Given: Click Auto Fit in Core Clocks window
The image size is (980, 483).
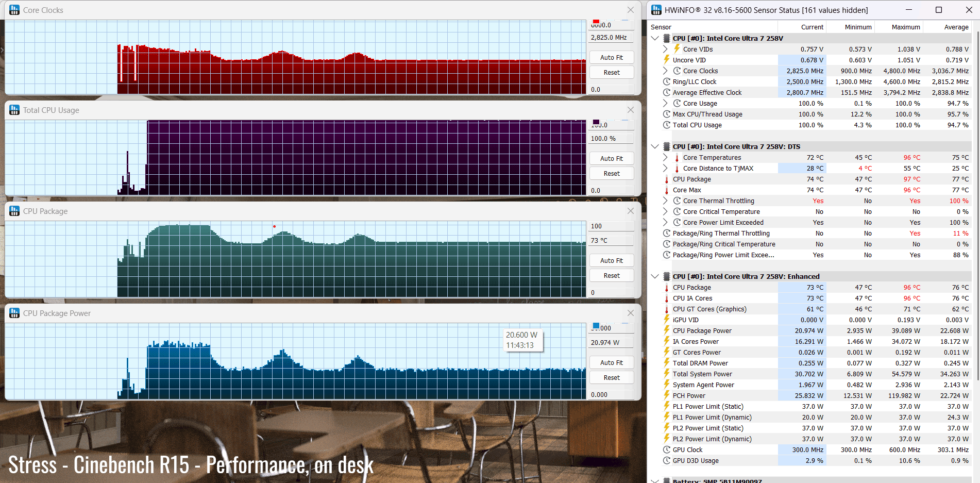Looking at the screenshot, I should (x=612, y=57).
